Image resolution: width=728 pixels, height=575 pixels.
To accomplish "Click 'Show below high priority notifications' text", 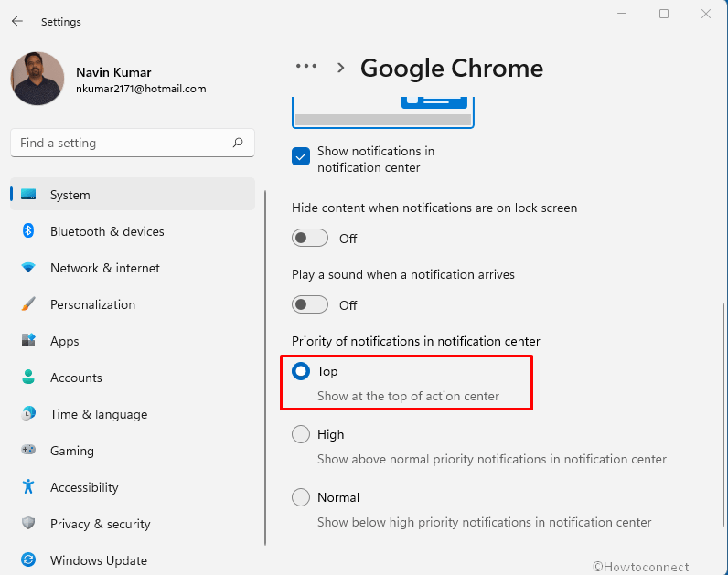I will pos(485,522).
